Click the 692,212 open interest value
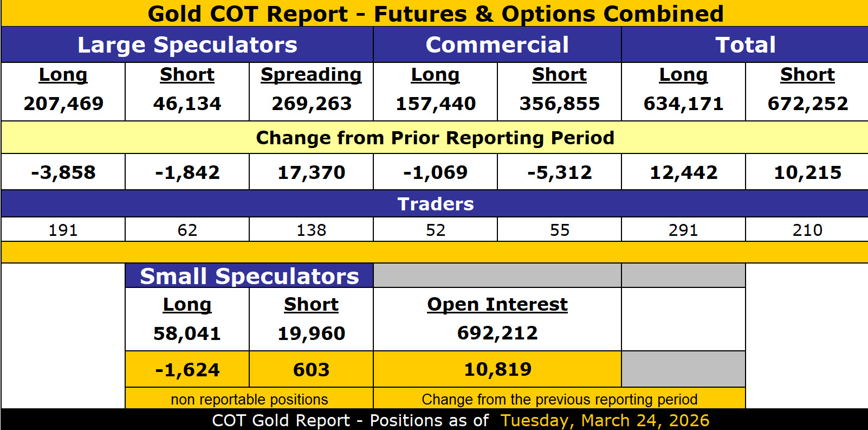Screen dimensions: 868x430 [497, 333]
